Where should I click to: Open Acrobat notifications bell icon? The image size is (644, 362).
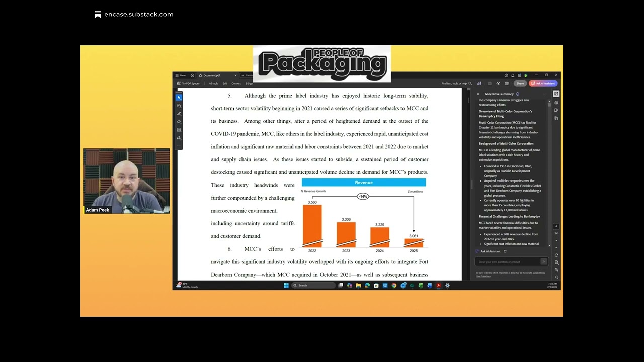[513, 75]
